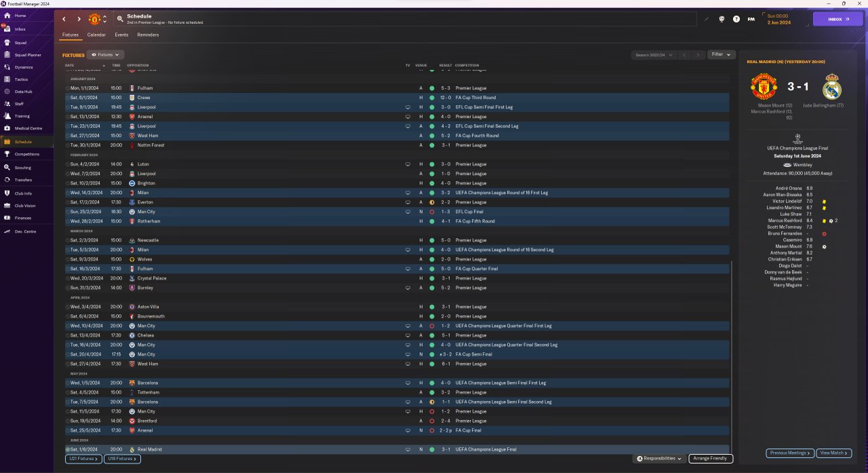Click the View Match button
868x473 pixels.
(x=834, y=453)
